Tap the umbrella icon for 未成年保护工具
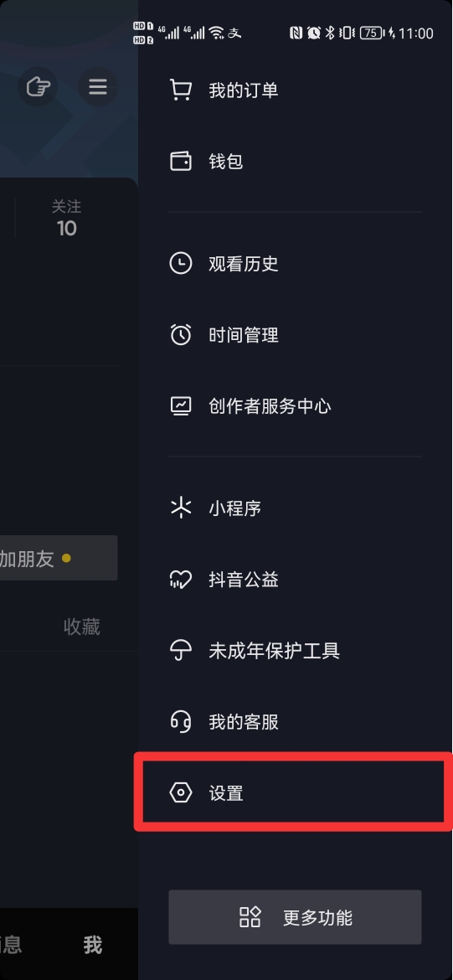 pos(181,651)
